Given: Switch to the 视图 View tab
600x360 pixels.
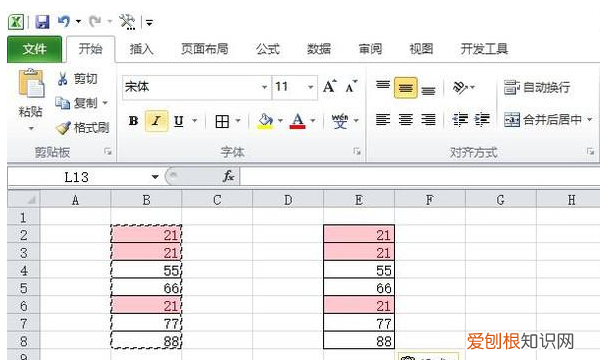Looking at the screenshot, I should [x=421, y=49].
